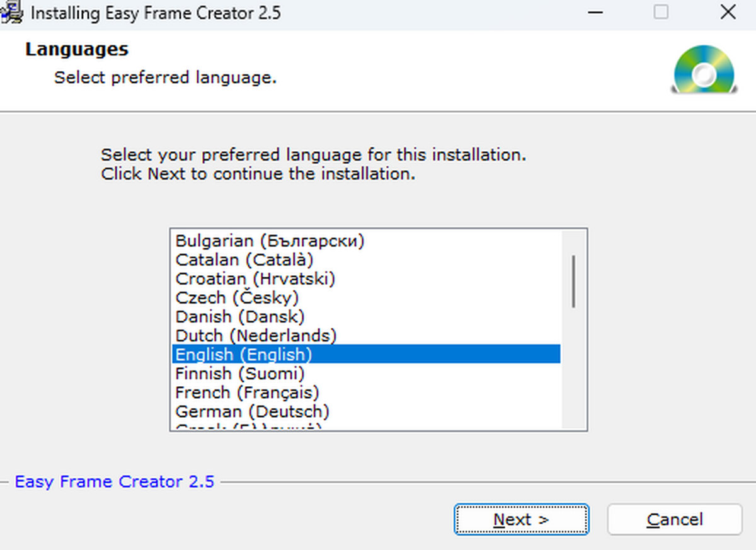Click the installer icon in the title bar
The height and width of the screenshot is (550, 756).
pyautogui.click(x=11, y=13)
